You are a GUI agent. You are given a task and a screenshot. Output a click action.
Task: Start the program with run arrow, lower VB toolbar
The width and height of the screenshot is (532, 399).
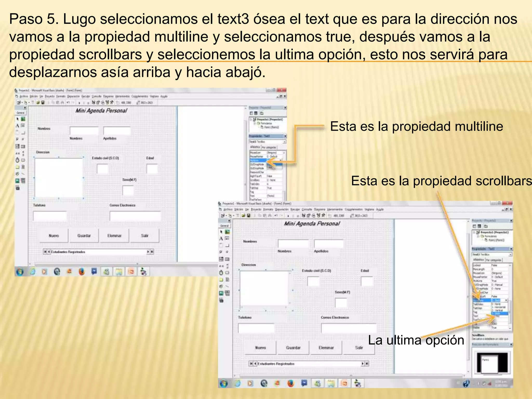(x=288, y=216)
